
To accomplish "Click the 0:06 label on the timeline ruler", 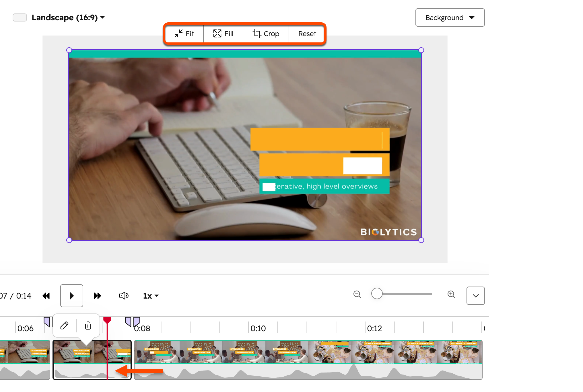I will (25, 328).
